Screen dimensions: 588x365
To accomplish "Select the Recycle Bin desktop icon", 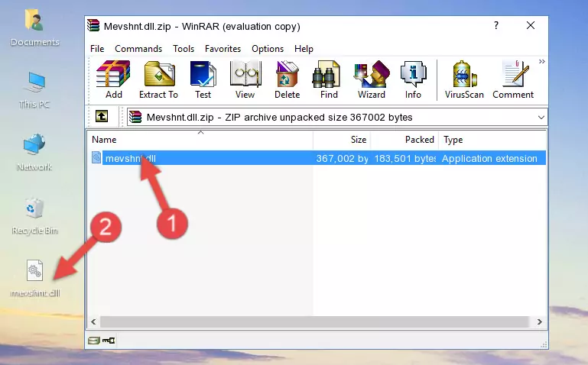I will coord(35,216).
